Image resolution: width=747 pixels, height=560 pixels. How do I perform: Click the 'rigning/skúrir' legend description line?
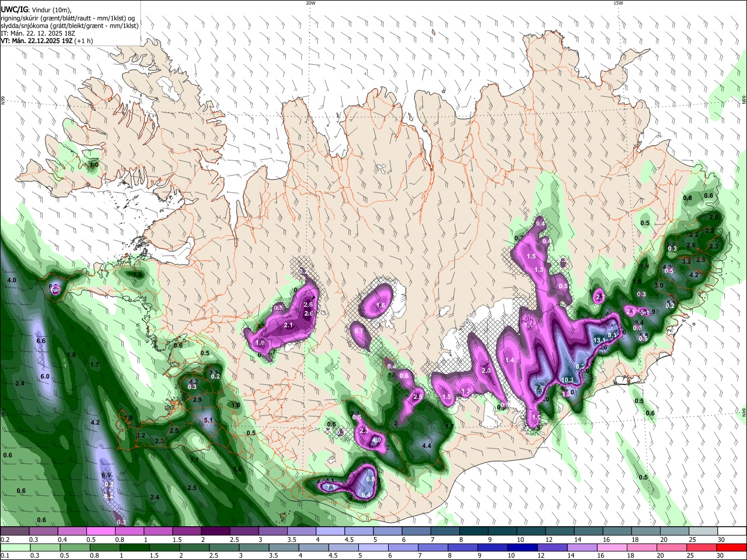coord(68,17)
